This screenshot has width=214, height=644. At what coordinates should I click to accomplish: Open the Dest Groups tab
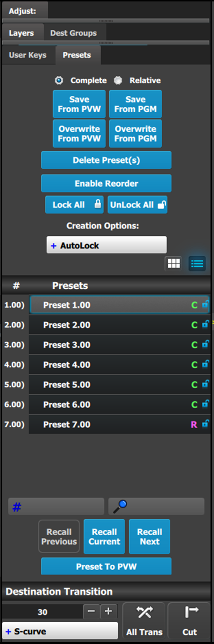[74, 33]
